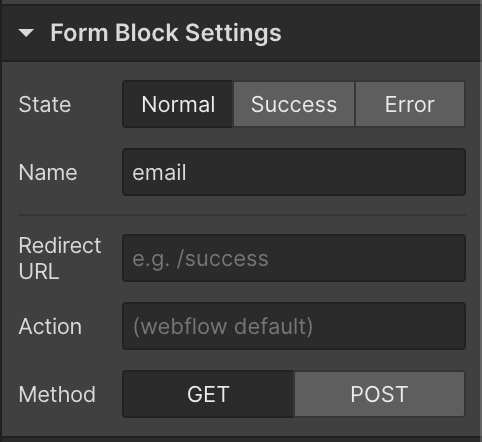Screen dimensions: 482x442
Task: Click the divider line below the Name row
Action: (242, 215)
